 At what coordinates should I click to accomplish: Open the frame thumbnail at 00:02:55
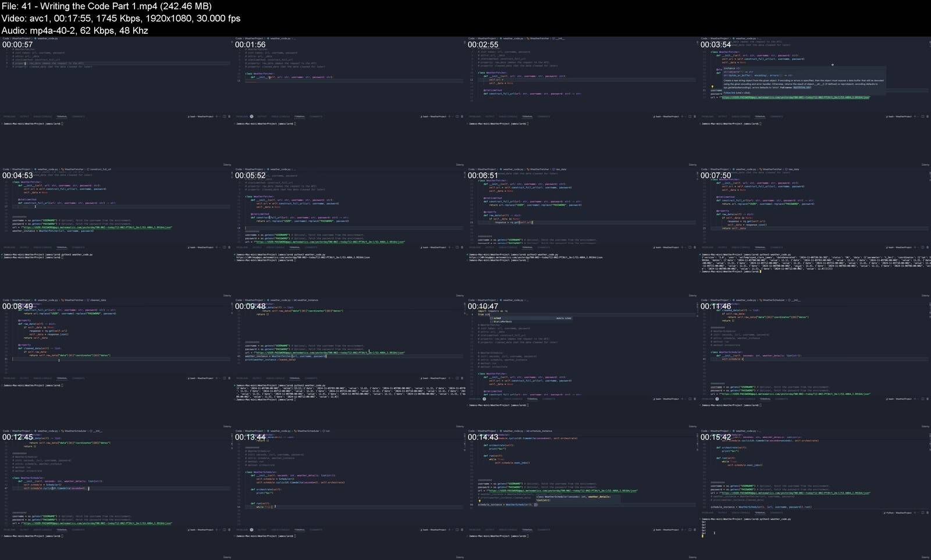(582, 102)
